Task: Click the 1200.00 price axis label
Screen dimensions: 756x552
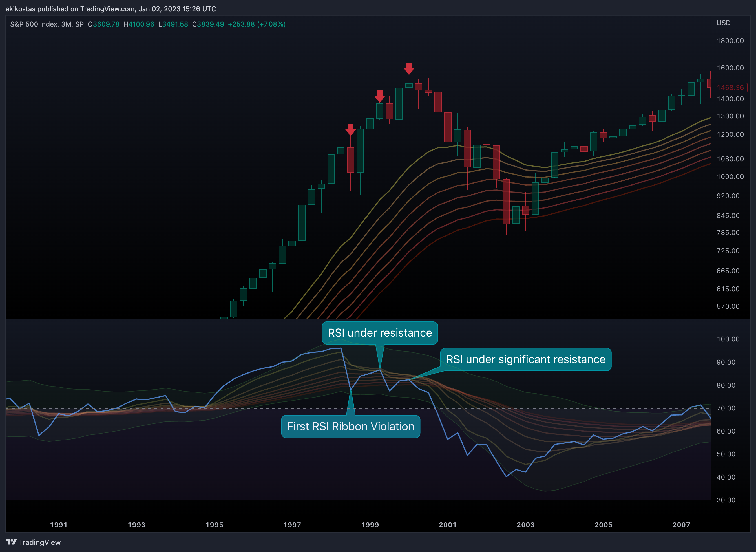Action: point(730,134)
